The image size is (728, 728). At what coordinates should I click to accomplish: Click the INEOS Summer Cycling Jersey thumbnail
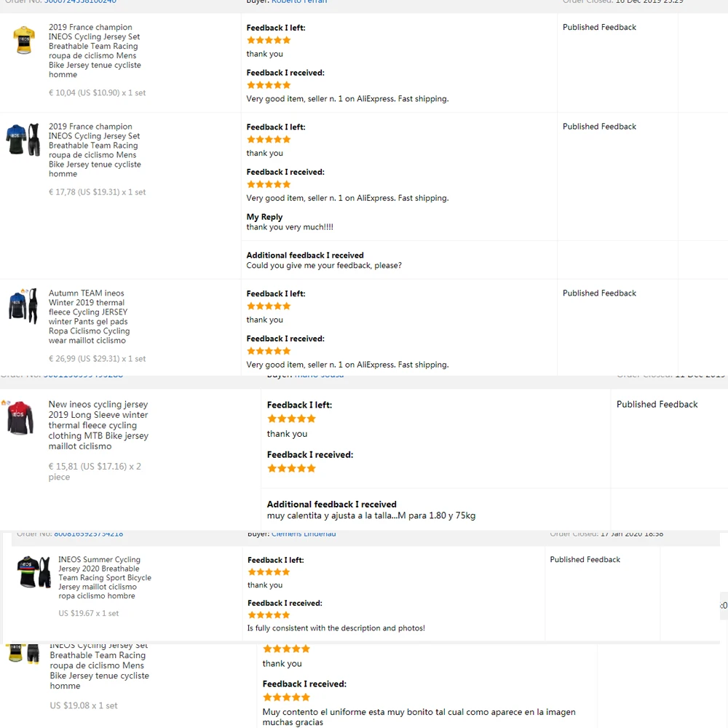click(34, 572)
